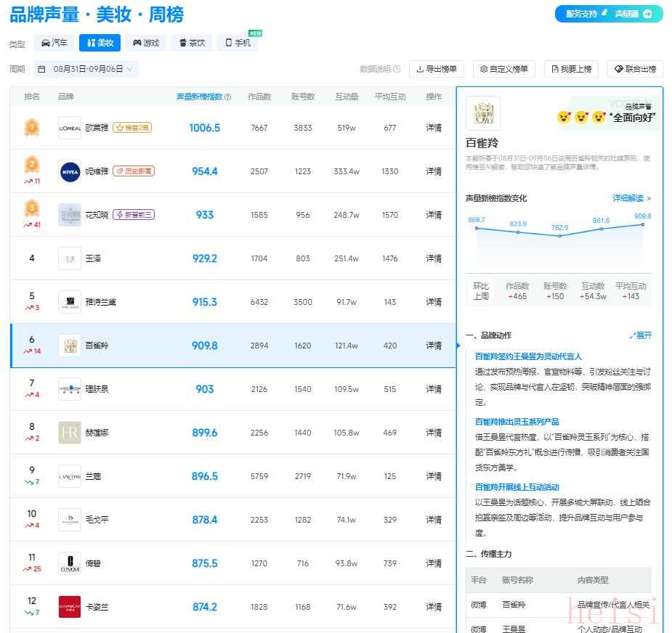Open 详情 for 欧莱雅 row

click(434, 128)
